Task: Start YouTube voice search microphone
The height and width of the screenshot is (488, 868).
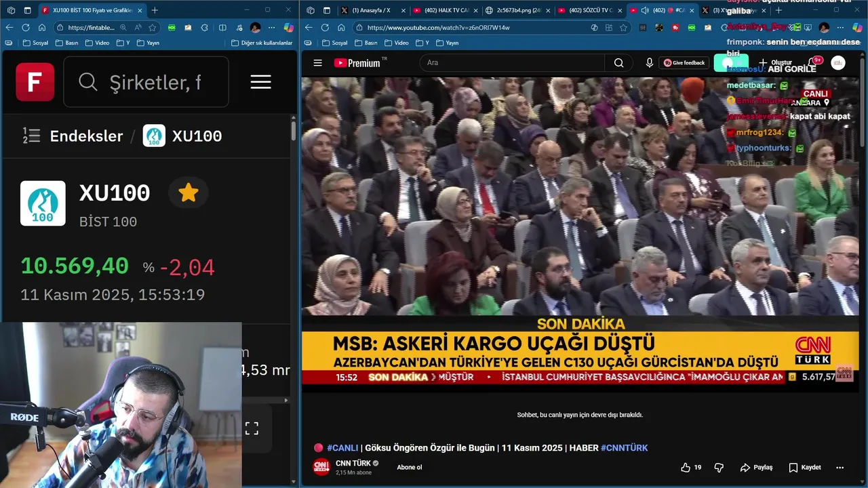Action: click(x=649, y=63)
